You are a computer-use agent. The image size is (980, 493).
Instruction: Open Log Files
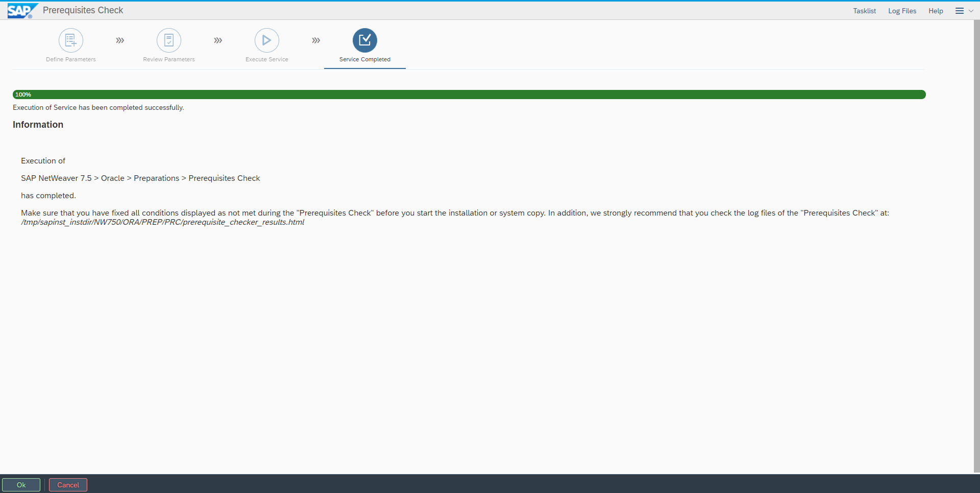tap(902, 11)
